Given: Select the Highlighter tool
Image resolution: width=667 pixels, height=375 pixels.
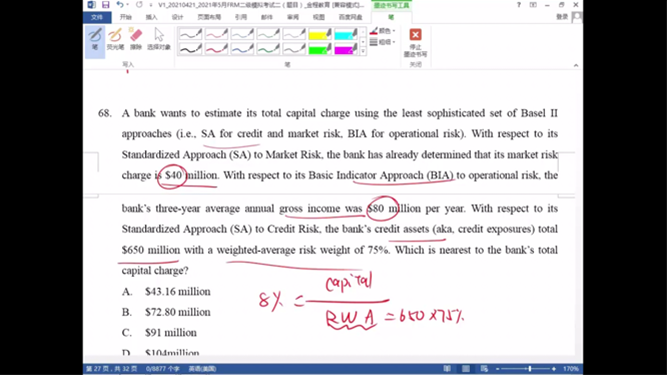Looking at the screenshot, I should [115, 40].
